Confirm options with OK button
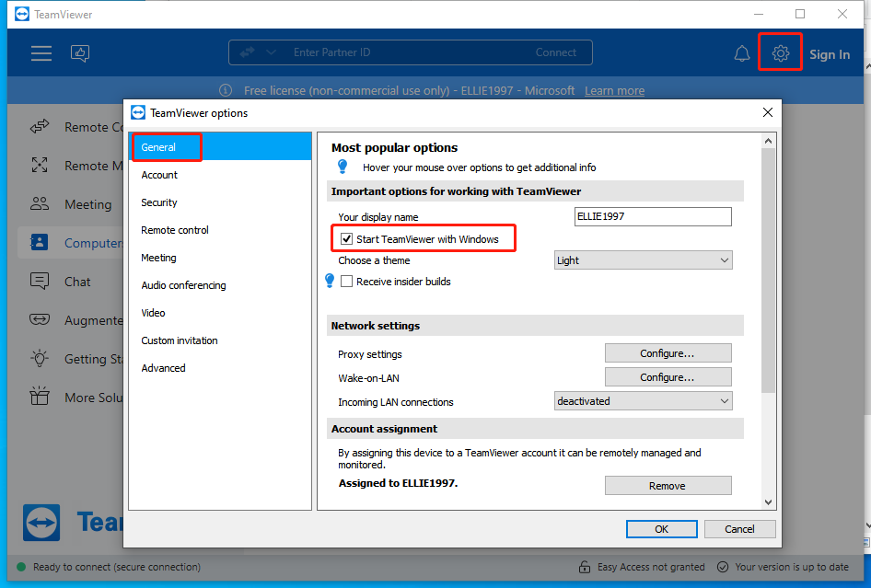The height and width of the screenshot is (588, 871). (x=662, y=529)
